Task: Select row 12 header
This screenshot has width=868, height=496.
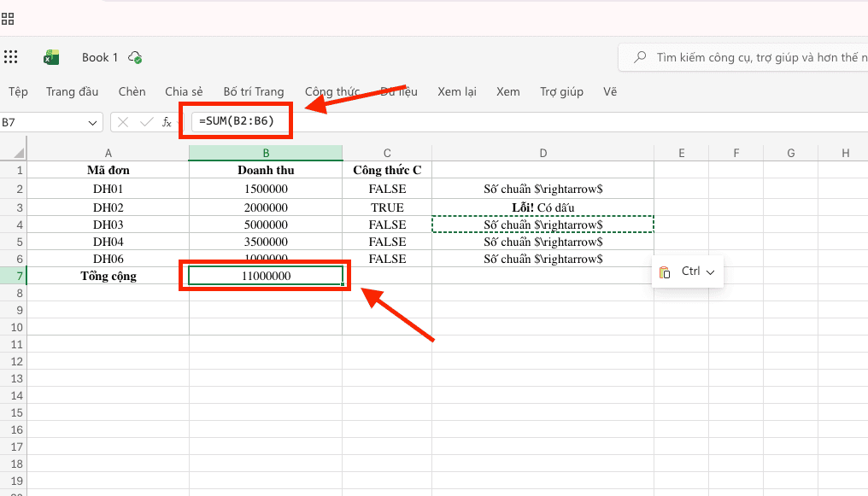Action: (x=14, y=361)
